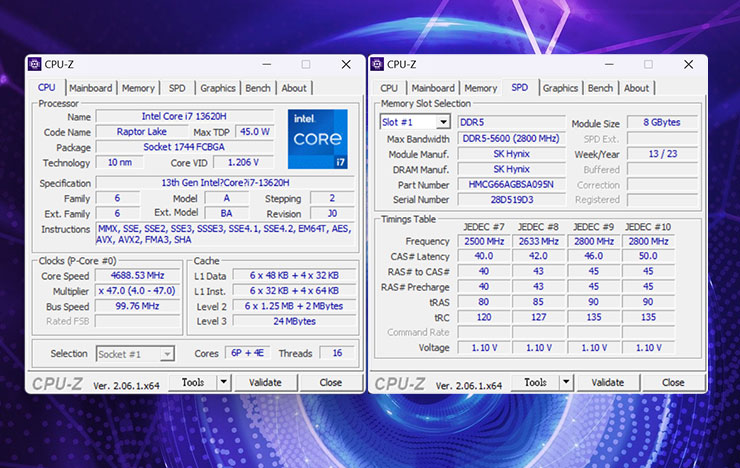740x468 pixels.
Task: Click the Cores value 6P + 4E
Action: click(247, 353)
